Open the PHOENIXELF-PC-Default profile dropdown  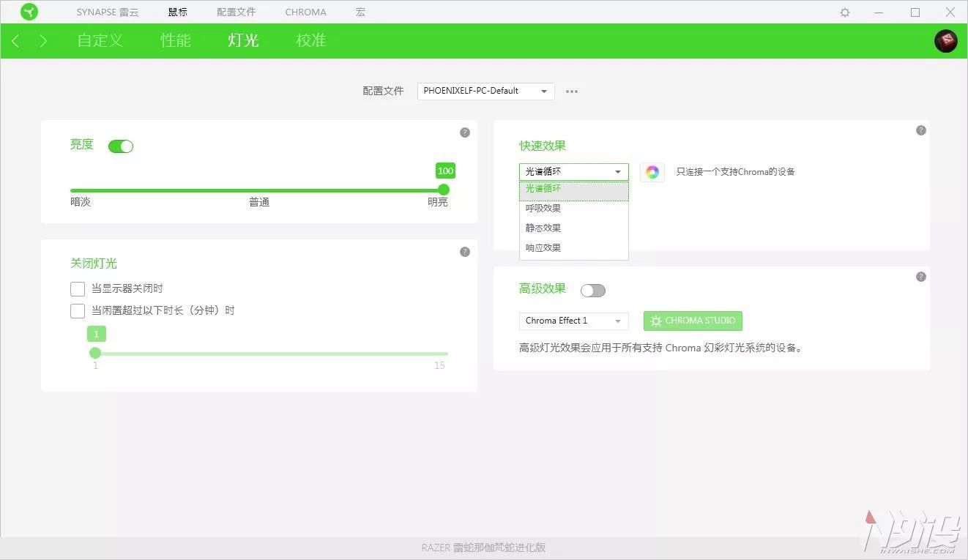pos(485,91)
